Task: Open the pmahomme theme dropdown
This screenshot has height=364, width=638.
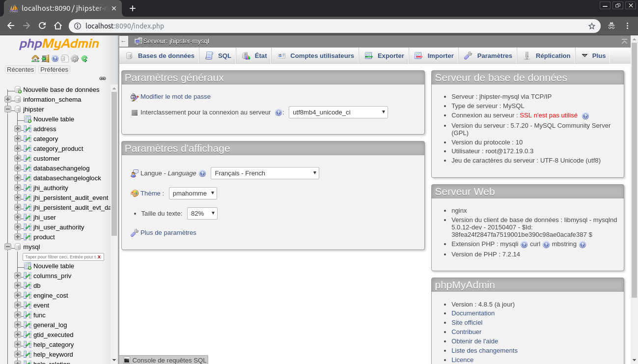Action: [x=193, y=193]
